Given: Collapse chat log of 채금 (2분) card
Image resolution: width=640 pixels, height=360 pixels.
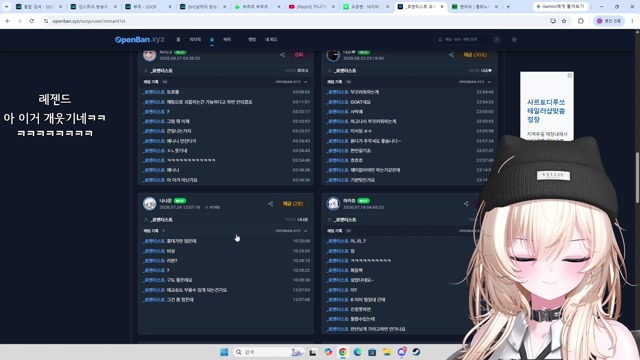Looking at the screenshot, I should pos(306,231).
